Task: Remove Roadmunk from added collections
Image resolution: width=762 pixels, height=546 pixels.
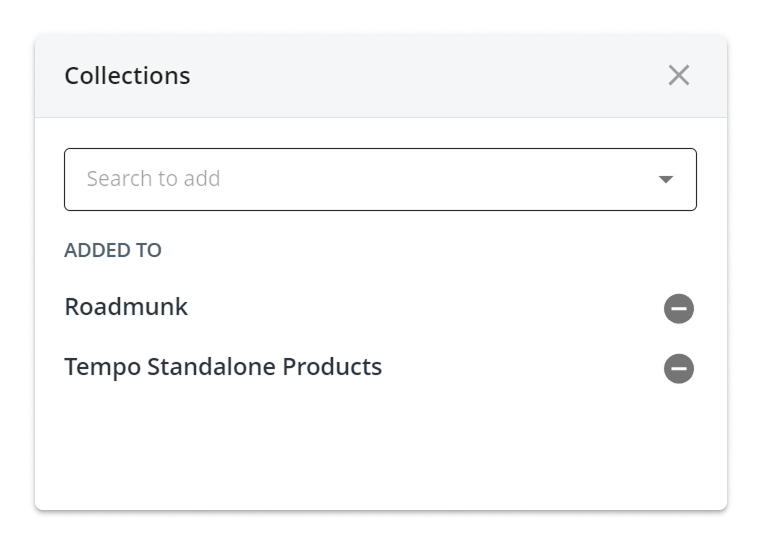Action: (679, 309)
